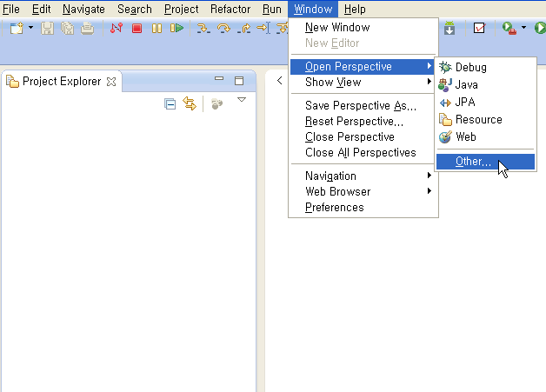Open the Search menu
Viewport: 546px width, 392px height.
(135, 9)
